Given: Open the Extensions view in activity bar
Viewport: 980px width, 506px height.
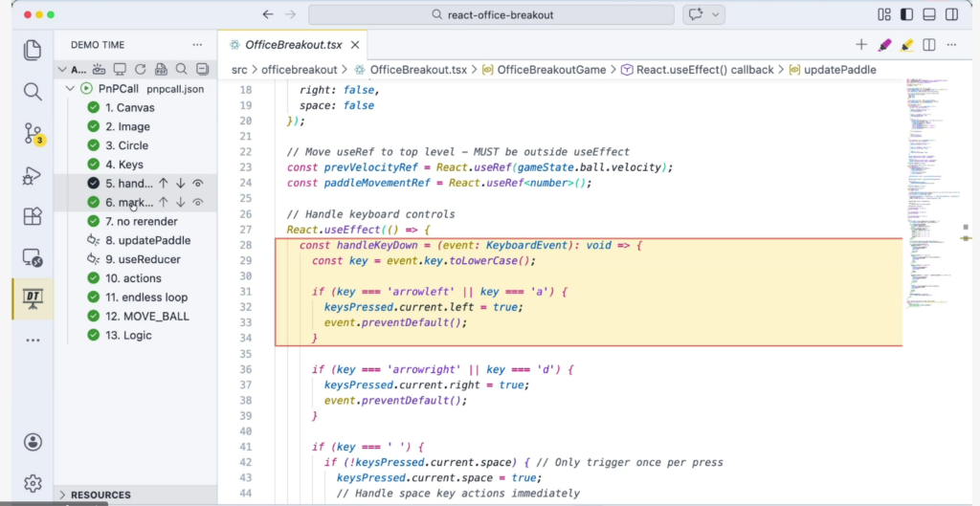Looking at the screenshot, I should (x=33, y=216).
